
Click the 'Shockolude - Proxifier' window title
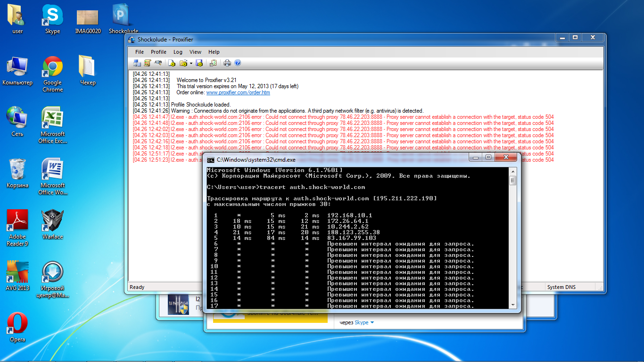click(x=165, y=40)
